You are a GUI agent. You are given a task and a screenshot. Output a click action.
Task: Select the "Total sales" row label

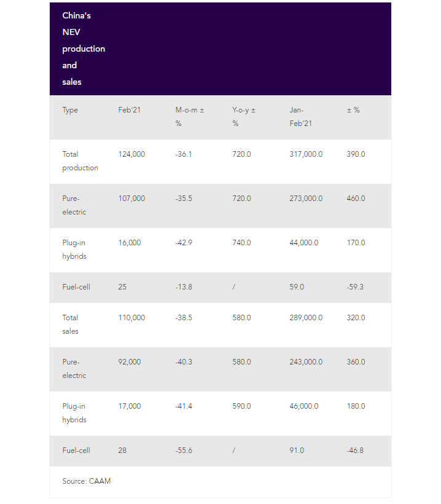[x=71, y=325]
